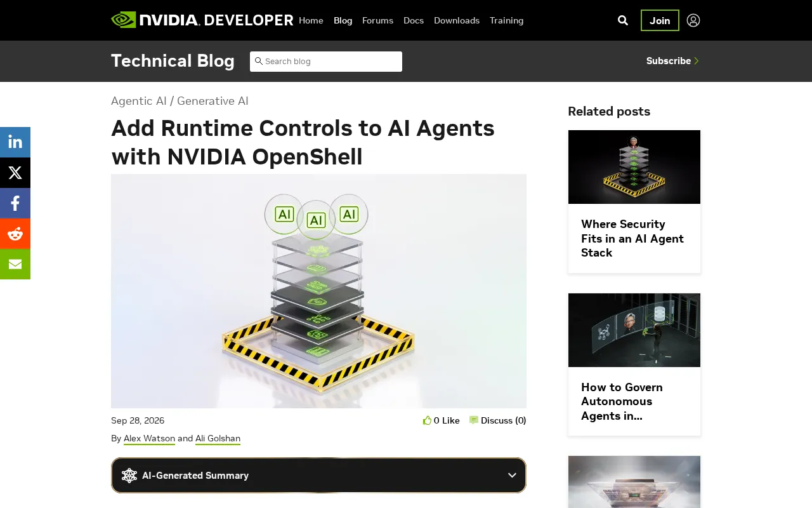This screenshot has width=812, height=508.
Task: Open the Downloads menu item
Action: pos(457,20)
